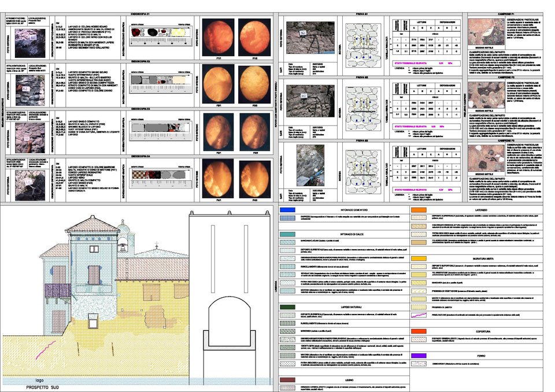Click the yellow Muratura Mista legend swatch
This screenshot has width=555, height=392.
[419, 258]
